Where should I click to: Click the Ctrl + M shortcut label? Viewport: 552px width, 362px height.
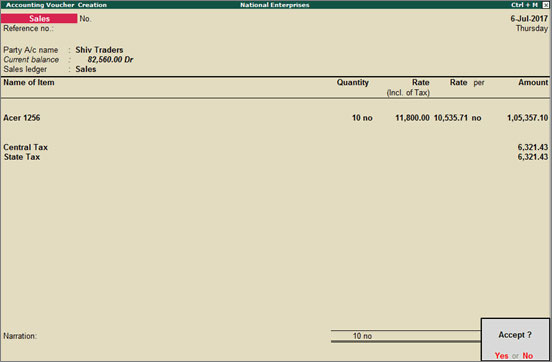point(525,5)
